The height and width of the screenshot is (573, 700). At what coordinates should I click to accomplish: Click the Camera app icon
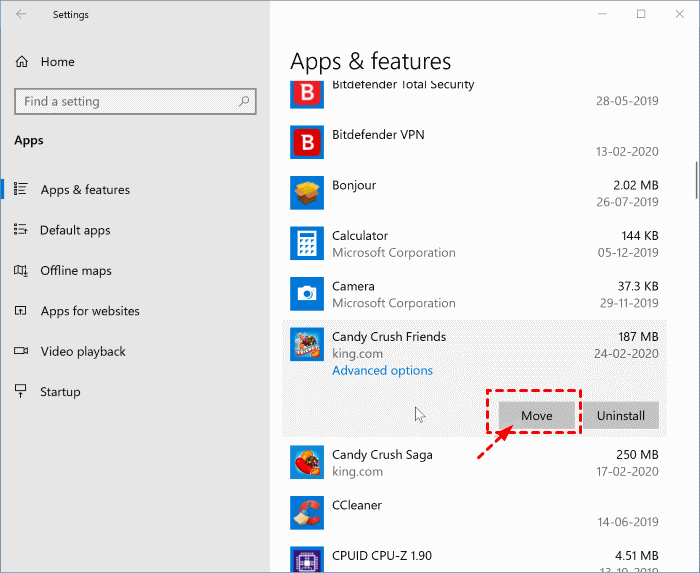(x=307, y=294)
